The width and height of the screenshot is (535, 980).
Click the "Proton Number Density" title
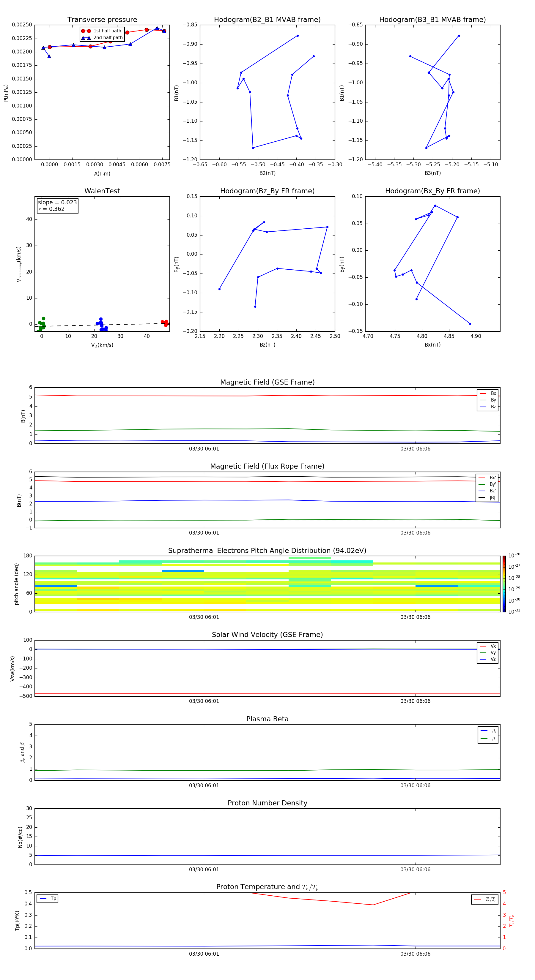tap(267, 803)
